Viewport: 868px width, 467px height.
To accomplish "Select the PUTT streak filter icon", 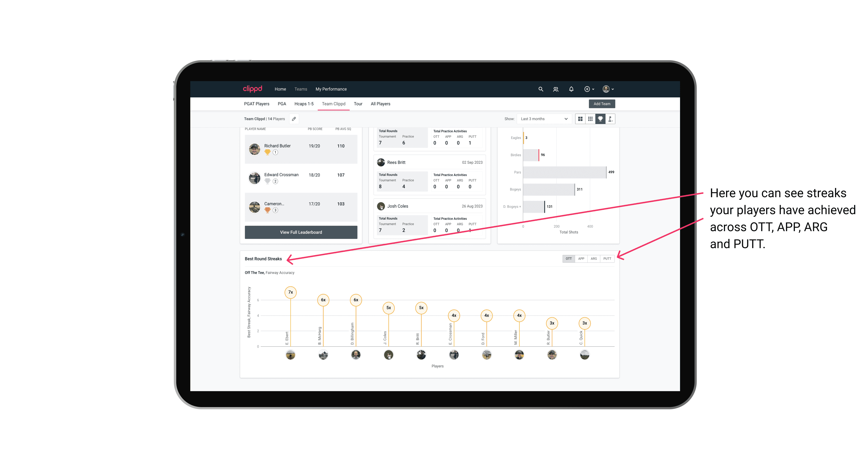I will coord(607,259).
